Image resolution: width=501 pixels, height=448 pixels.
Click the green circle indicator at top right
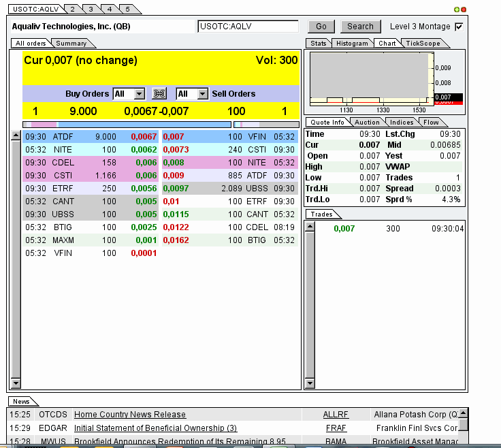(x=457, y=10)
